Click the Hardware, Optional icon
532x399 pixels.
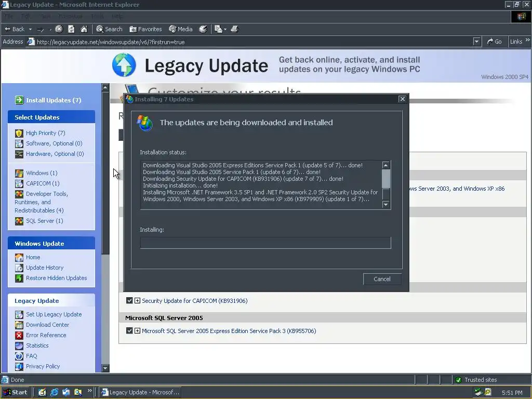click(x=19, y=154)
